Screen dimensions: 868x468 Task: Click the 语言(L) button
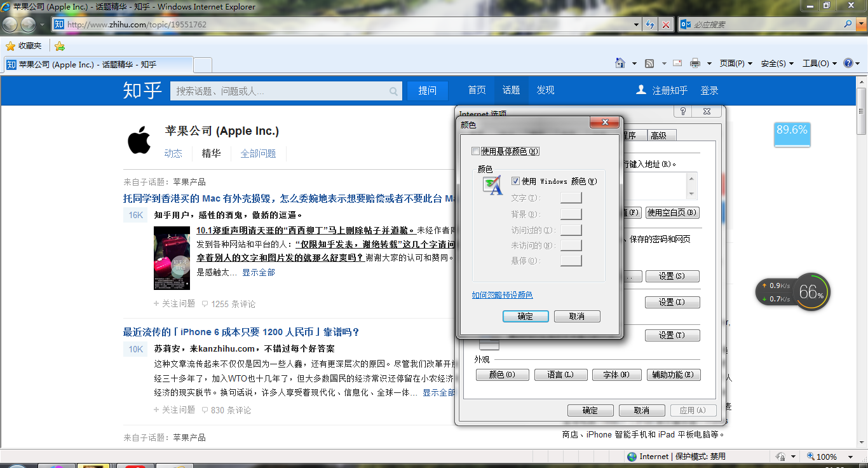click(x=560, y=375)
